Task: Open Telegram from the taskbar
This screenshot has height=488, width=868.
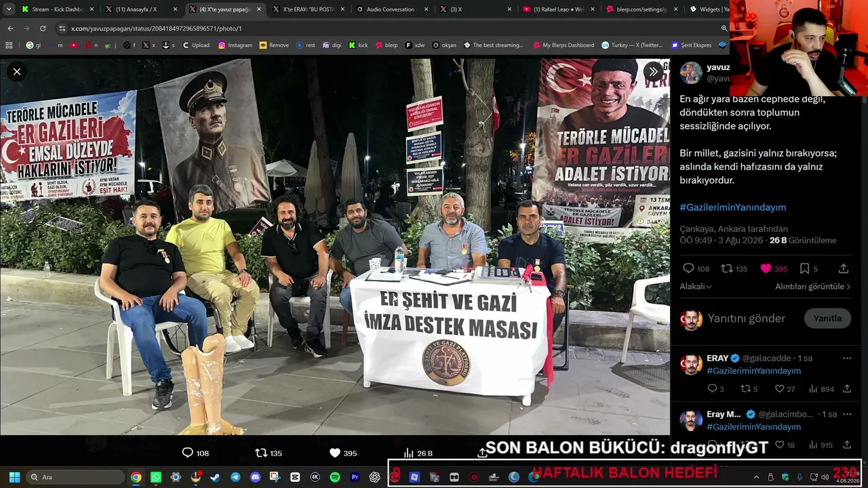Action: 235,477
